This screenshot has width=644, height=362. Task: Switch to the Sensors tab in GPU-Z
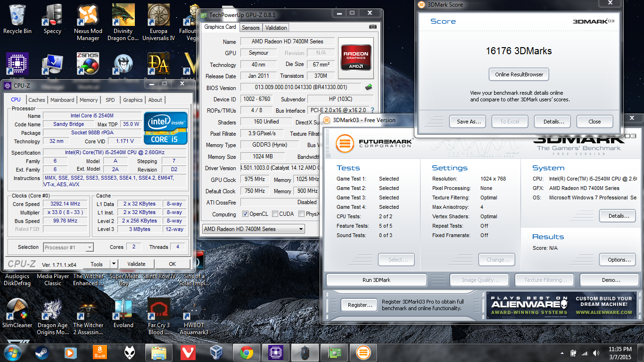pyautogui.click(x=251, y=28)
